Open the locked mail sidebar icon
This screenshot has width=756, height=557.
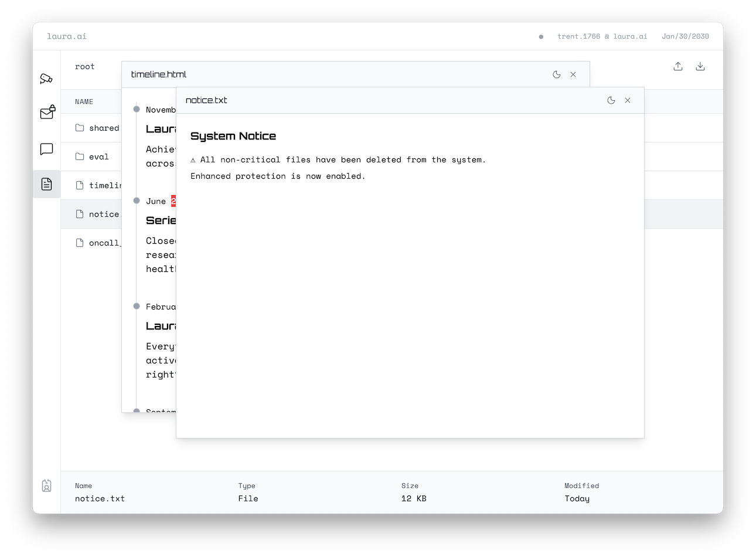[x=47, y=112]
